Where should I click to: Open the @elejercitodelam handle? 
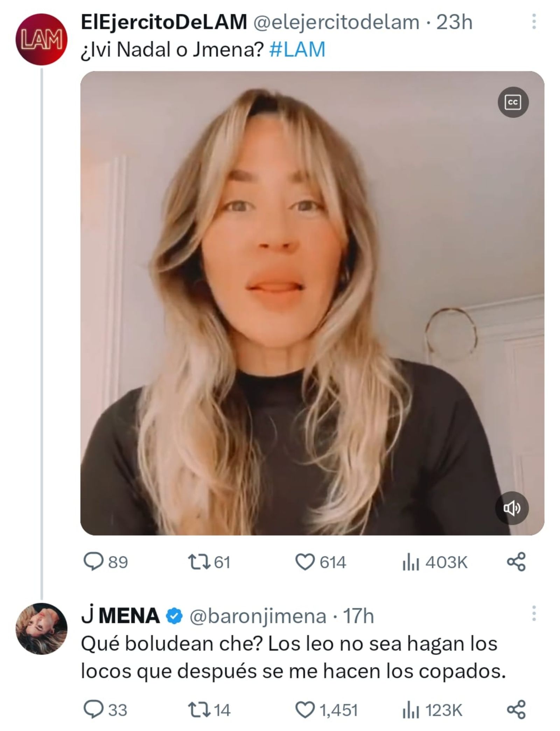336,22
